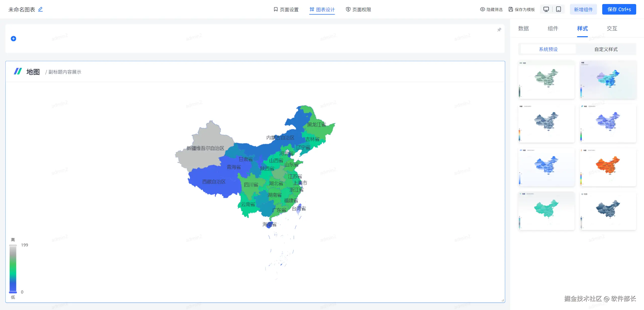Click the blue plus add-filter icon
The width and height of the screenshot is (644, 310).
tap(14, 39)
